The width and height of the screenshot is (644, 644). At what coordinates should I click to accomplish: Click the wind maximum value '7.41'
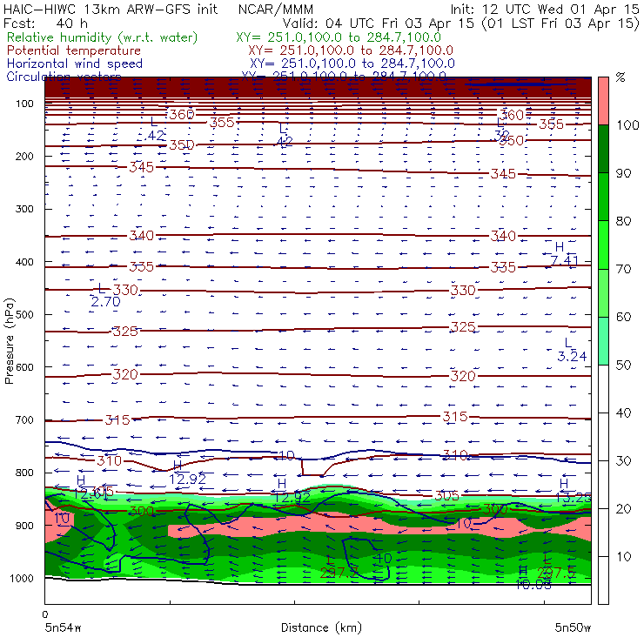(564, 260)
